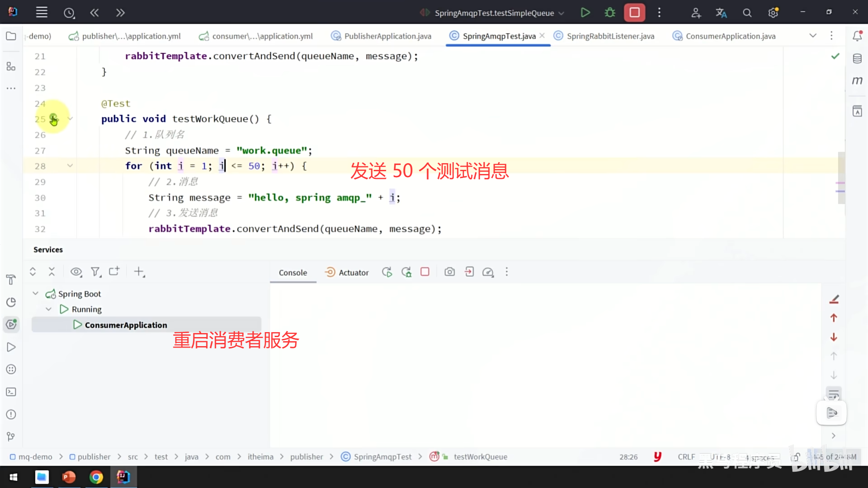Click the Git branch icon in left sidebar

click(x=11, y=436)
